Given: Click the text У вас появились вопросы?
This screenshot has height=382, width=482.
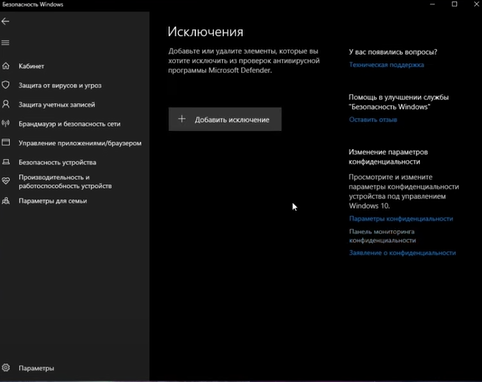Looking at the screenshot, I should [393, 52].
